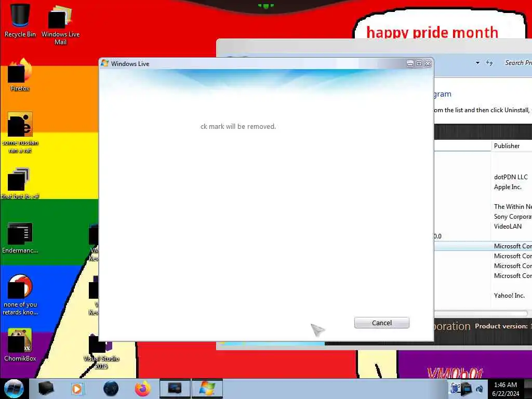The width and height of the screenshot is (532, 399).
Task: Select the ChomikBox desktop icon
Action: (20, 345)
